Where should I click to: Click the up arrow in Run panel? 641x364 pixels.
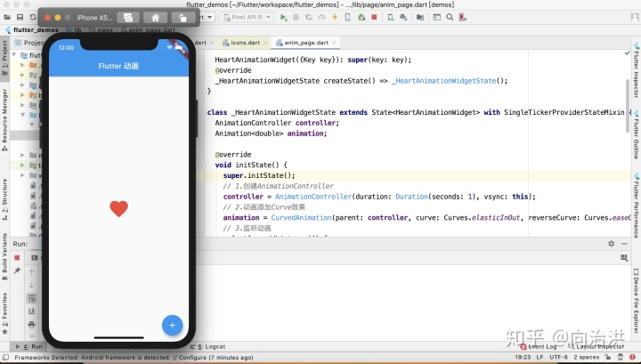point(31,272)
